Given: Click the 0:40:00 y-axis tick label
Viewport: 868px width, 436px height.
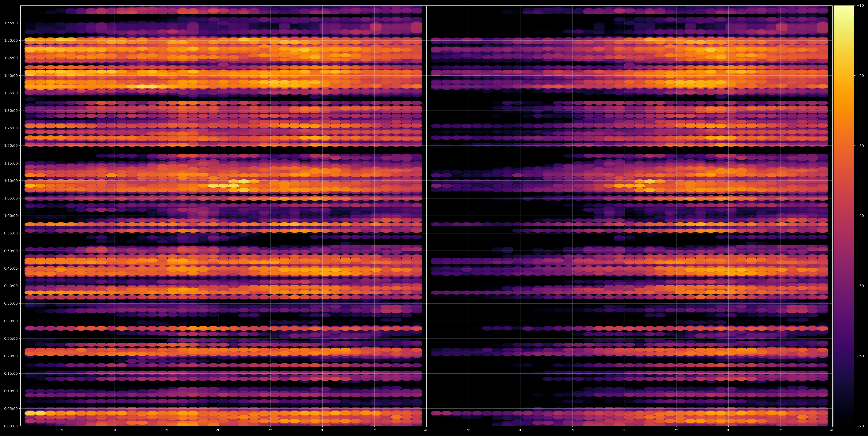Looking at the screenshot, I should tap(11, 286).
